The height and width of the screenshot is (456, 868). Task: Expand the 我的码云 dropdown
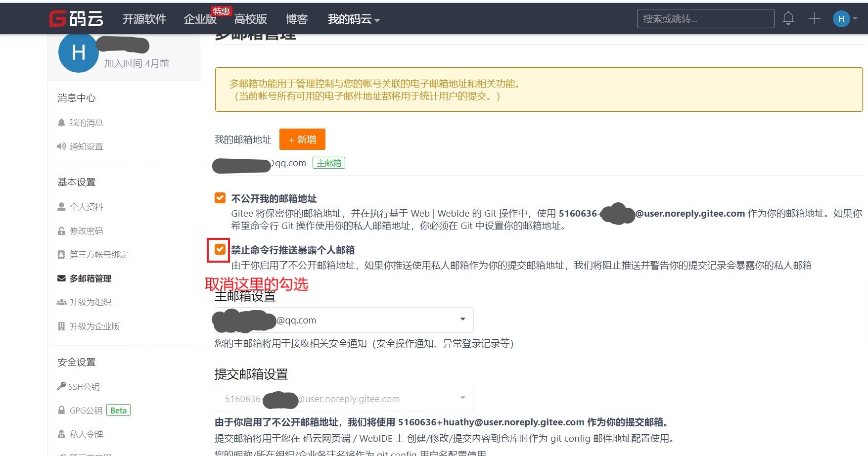click(x=353, y=19)
